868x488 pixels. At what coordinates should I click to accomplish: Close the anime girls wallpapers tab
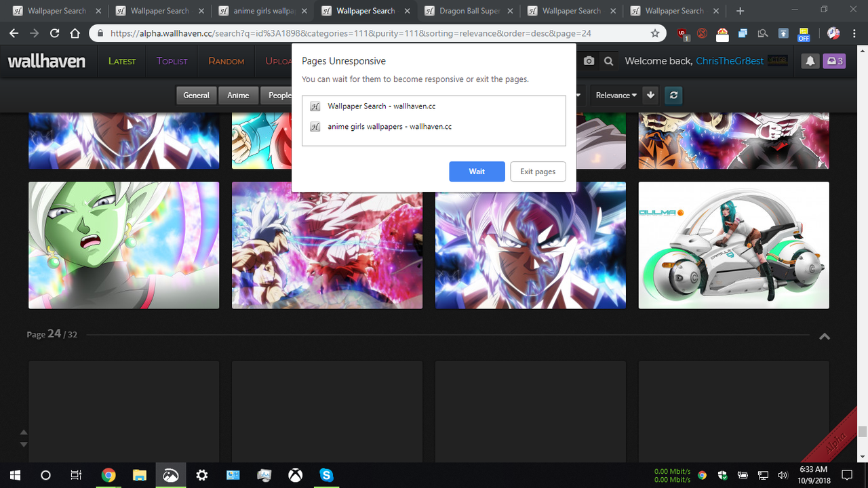pyautogui.click(x=304, y=11)
